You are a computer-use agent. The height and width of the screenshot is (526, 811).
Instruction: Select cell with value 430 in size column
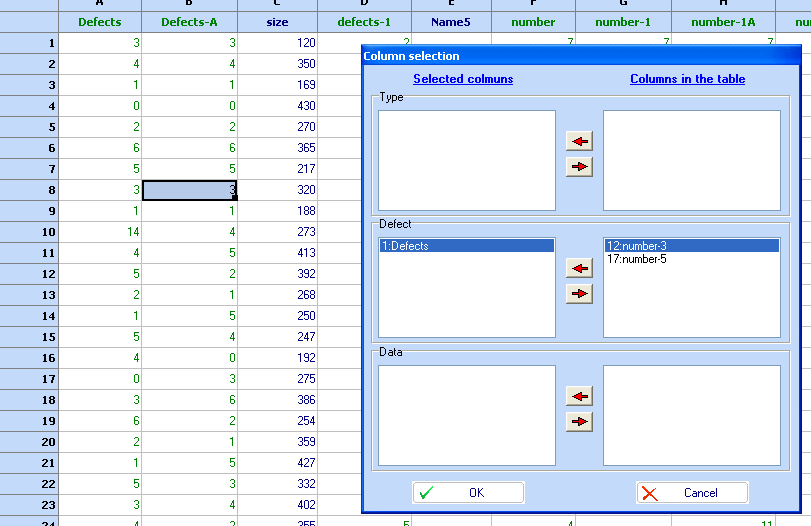(278, 106)
